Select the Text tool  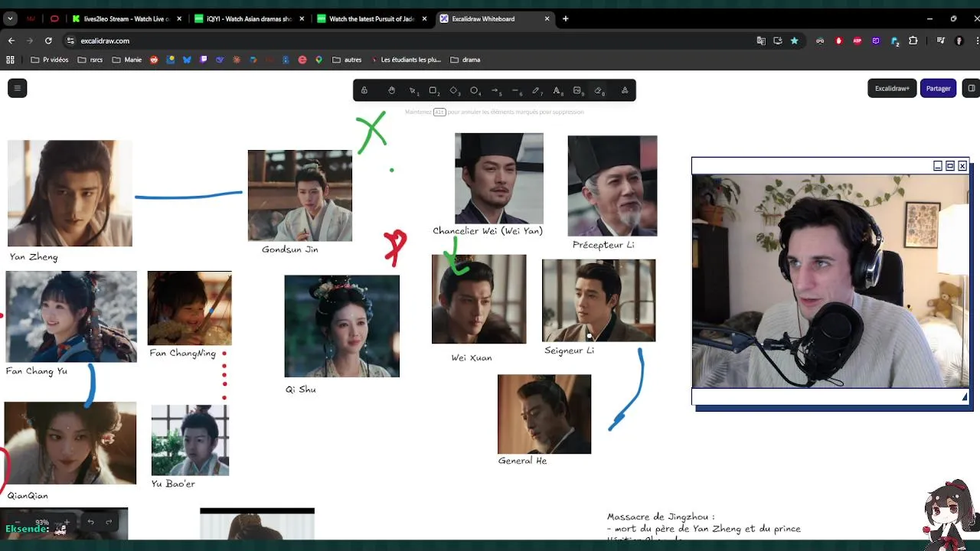557,90
